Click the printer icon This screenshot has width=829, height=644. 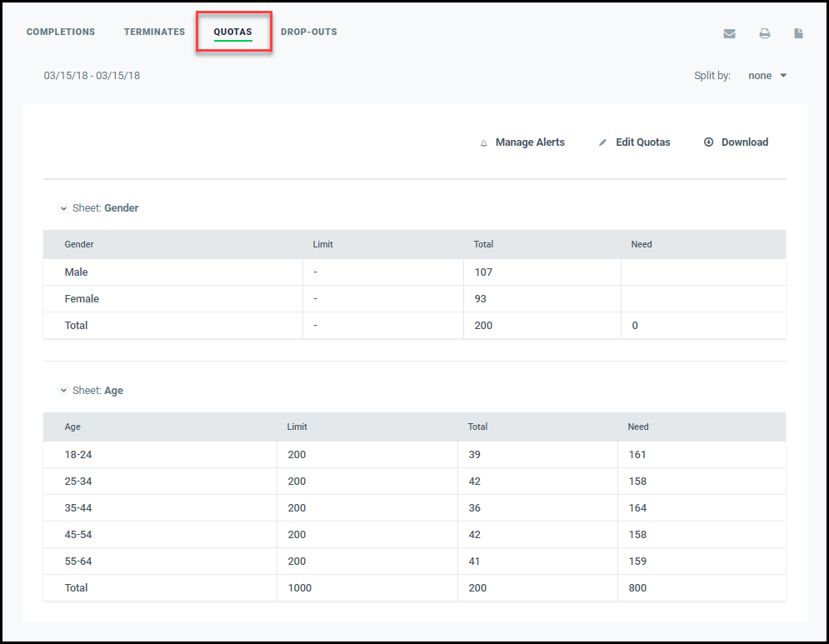click(765, 34)
